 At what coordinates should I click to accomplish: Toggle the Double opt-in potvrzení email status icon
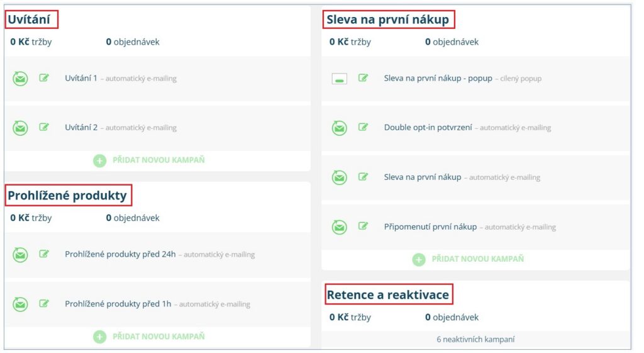pyautogui.click(x=340, y=128)
